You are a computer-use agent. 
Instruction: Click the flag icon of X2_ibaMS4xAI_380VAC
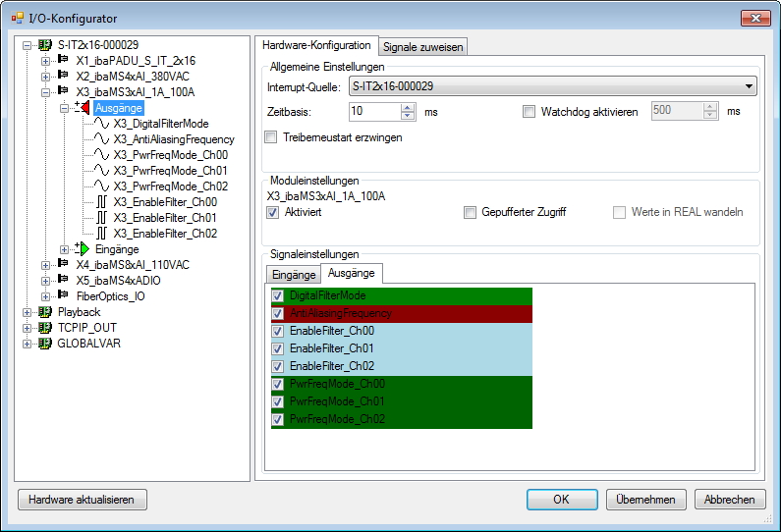pos(63,76)
